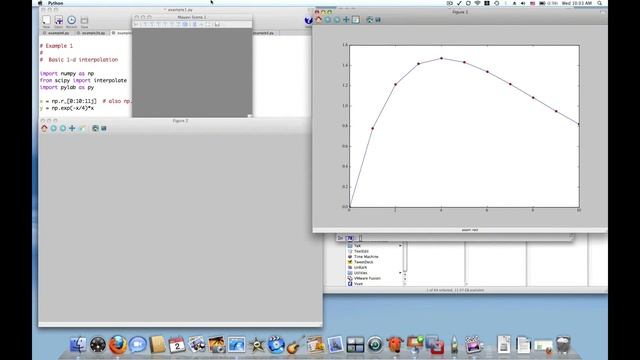Open Firefox from the Dock

[118, 345]
